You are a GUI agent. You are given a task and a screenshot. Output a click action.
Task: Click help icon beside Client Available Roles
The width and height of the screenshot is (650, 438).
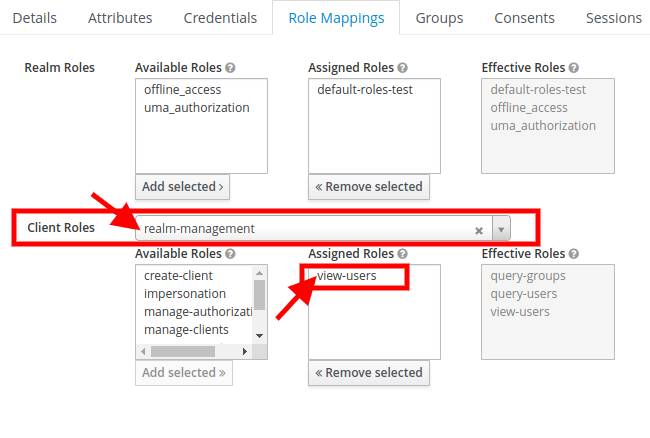tap(231, 254)
